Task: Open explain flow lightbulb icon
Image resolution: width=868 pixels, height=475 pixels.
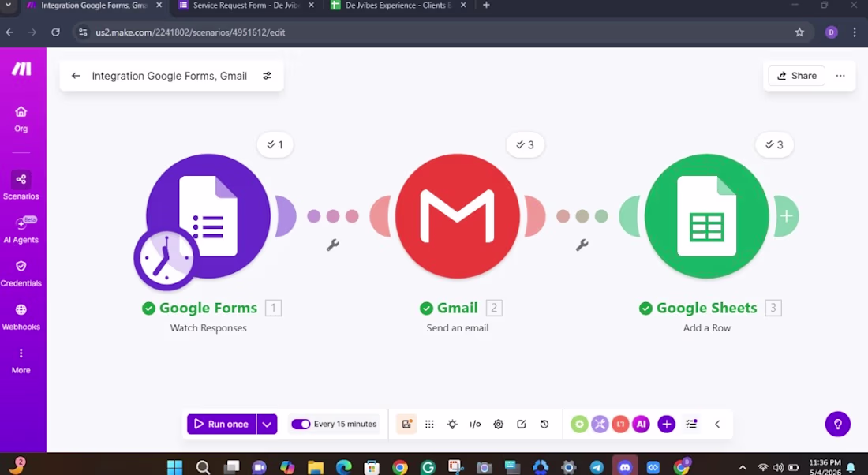Action: click(452, 424)
